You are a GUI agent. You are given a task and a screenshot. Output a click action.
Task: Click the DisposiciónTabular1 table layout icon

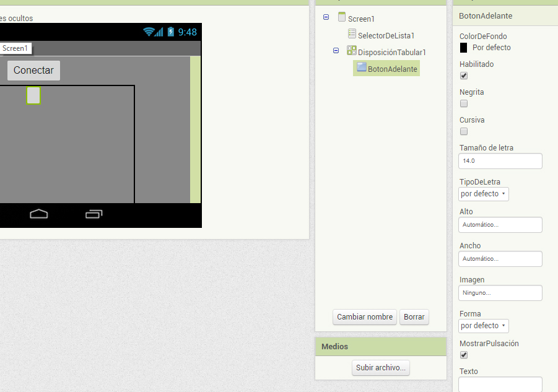point(352,51)
